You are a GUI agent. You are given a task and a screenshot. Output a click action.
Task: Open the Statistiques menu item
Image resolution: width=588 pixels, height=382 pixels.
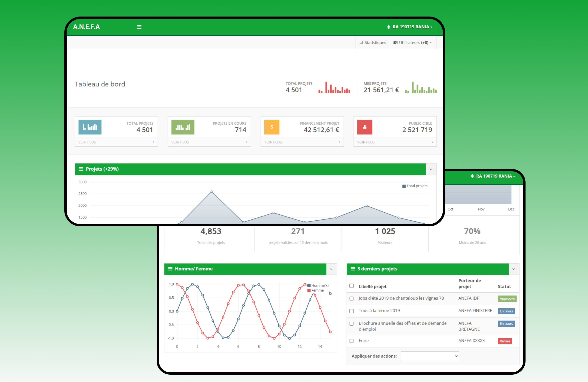[x=372, y=42]
